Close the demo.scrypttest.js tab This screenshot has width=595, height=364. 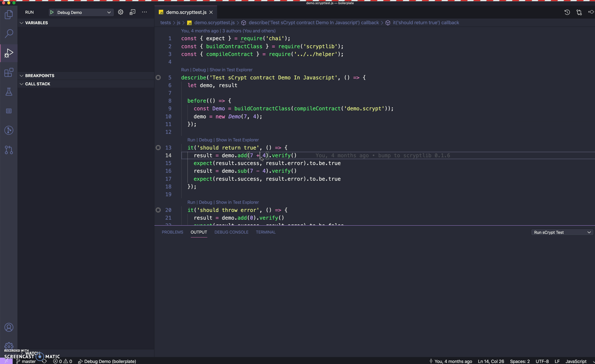(x=211, y=12)
